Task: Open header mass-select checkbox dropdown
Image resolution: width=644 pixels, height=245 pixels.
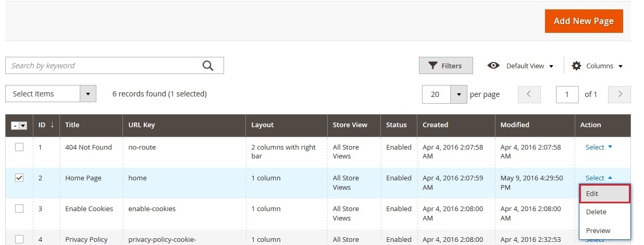Action: point(23,126)
